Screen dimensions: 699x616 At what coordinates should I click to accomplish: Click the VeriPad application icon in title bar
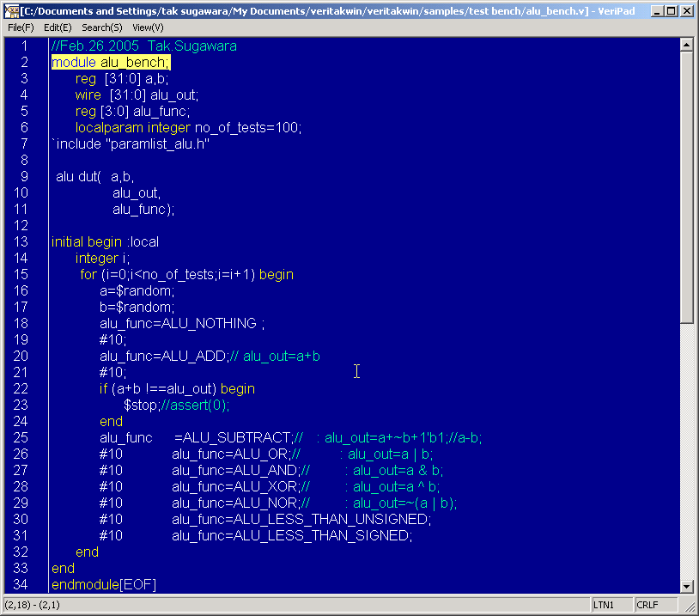[11, 10]
